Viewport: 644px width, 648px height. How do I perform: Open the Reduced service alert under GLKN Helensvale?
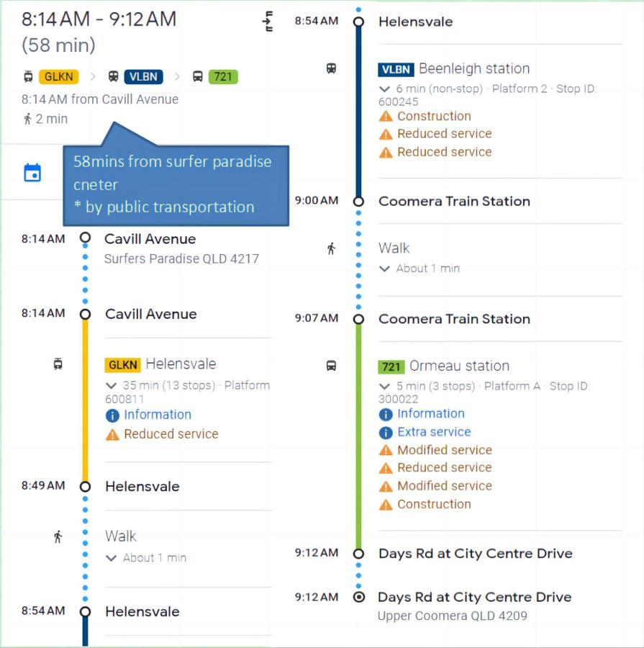171,434
